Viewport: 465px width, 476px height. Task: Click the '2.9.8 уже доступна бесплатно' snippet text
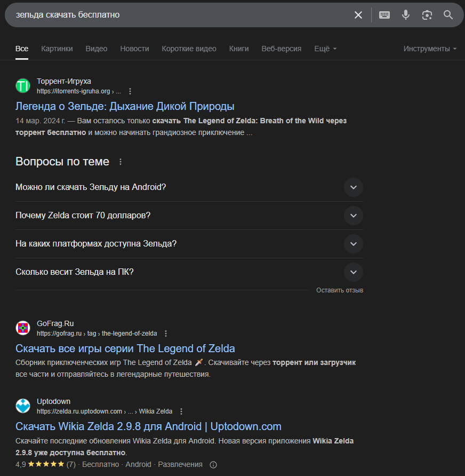click(x=70, y=453)
